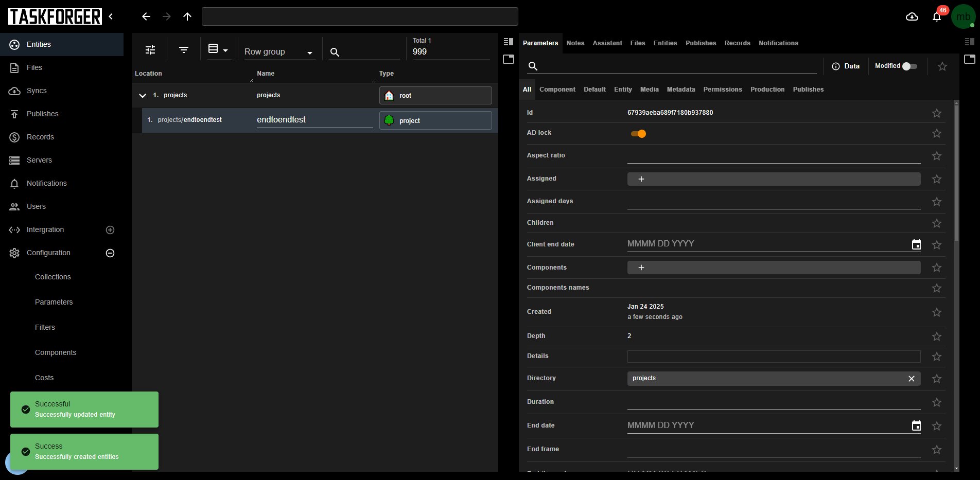Filter parameters by Production category

[x=767, y=90]
